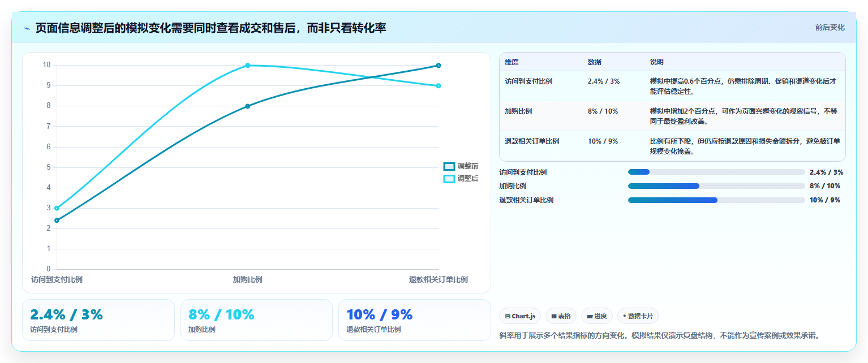
Task: Select the Chart.js chip
Action: [520, 316]
